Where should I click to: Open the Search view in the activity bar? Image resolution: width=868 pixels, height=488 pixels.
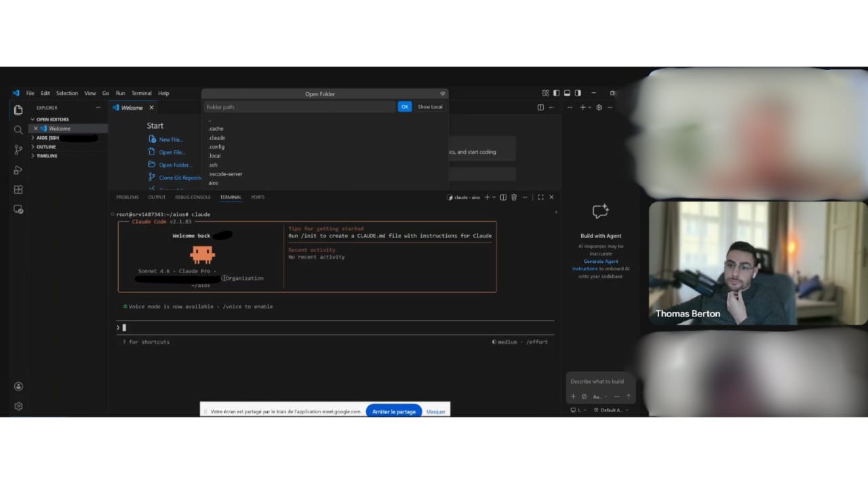pos(18,129)
